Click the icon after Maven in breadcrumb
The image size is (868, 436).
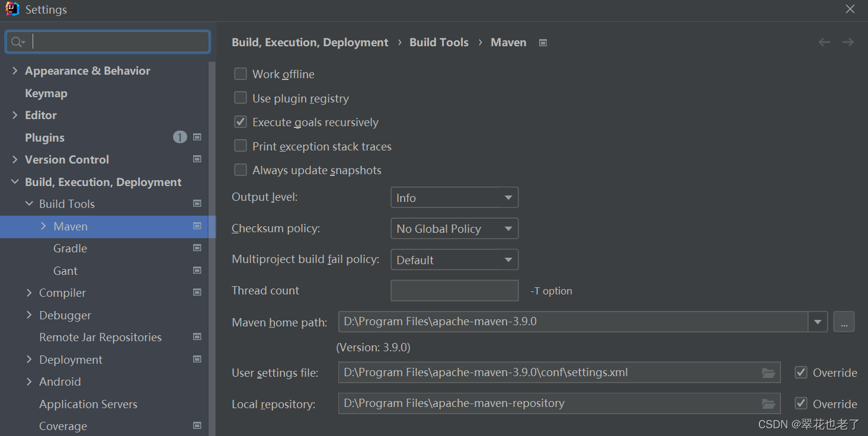pyautogui.click(x=543, y=43)
